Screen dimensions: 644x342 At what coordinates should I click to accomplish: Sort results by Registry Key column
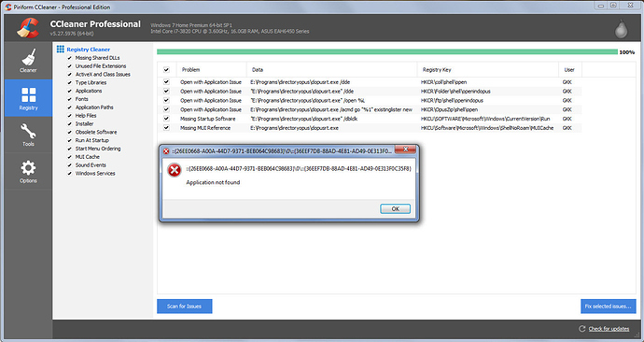click(x=488, y=69)
